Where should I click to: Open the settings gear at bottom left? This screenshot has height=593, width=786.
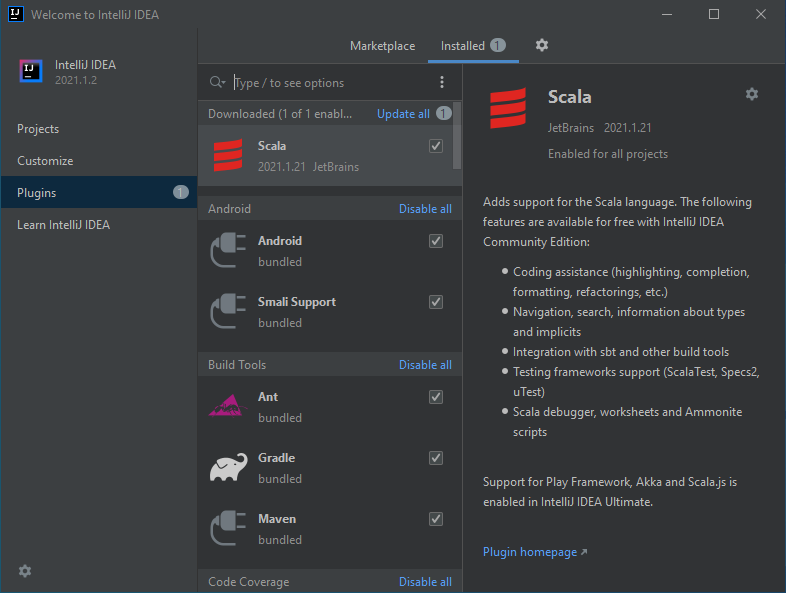(25, 570)
